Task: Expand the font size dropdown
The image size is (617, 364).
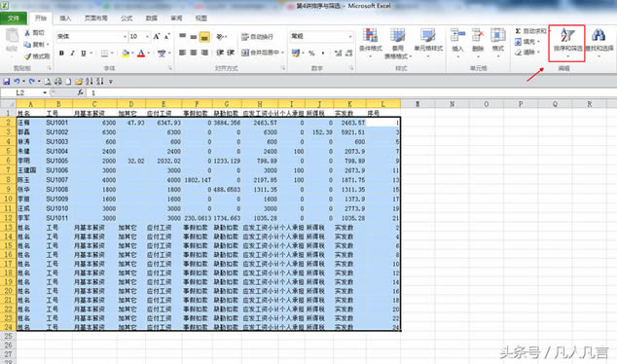Action: [x=148, y=37]
